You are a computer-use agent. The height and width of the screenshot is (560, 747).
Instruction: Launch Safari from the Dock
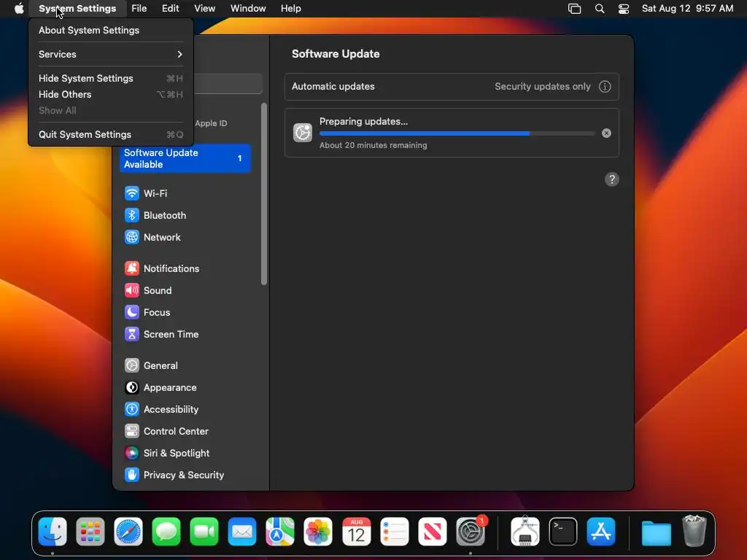pyautogui.click(x=128, y=532)
